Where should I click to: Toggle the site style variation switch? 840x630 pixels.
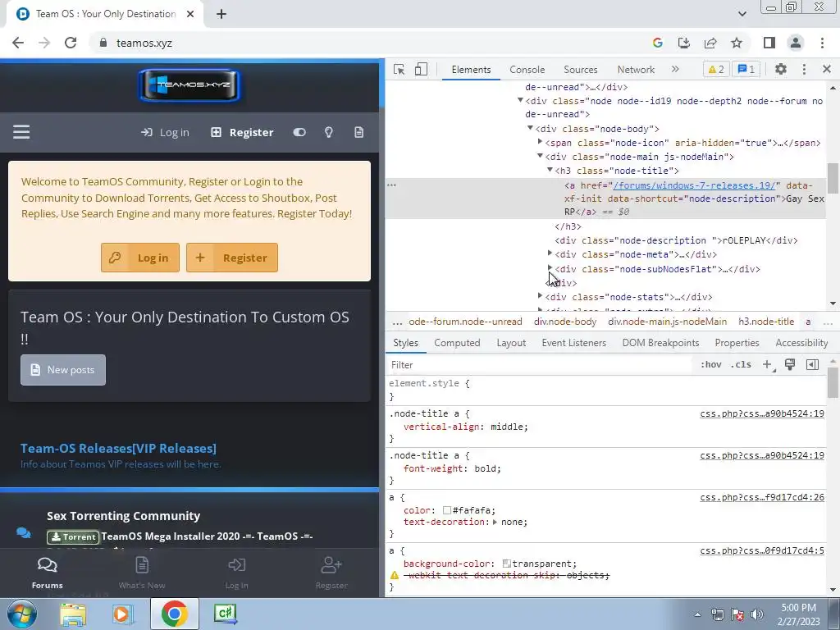click(x=299, y=132)
